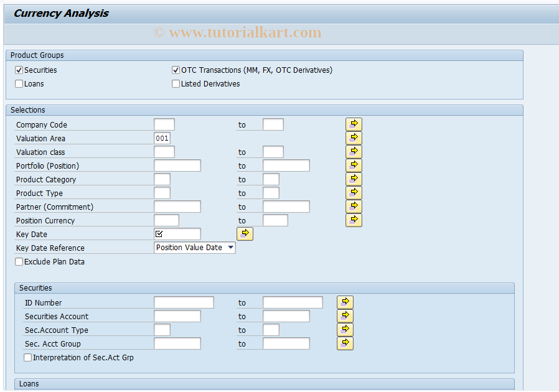Click the Securities Account to field
The image size is (559, 392).
tap(286, 316)
